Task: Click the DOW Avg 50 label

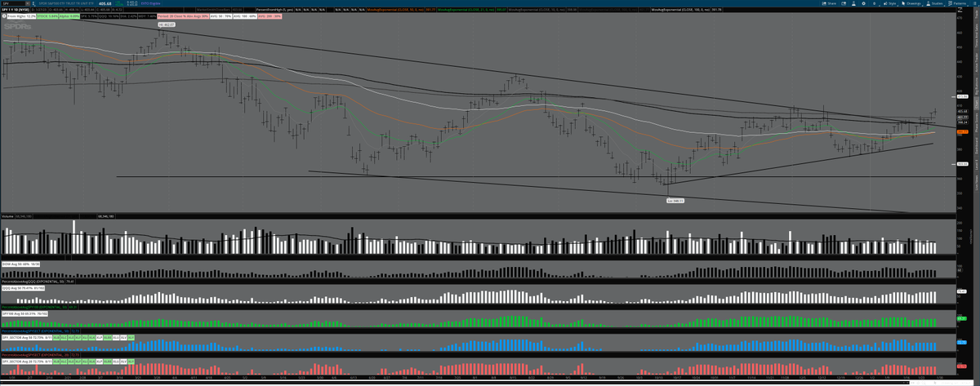Action: tap(21, 264)
